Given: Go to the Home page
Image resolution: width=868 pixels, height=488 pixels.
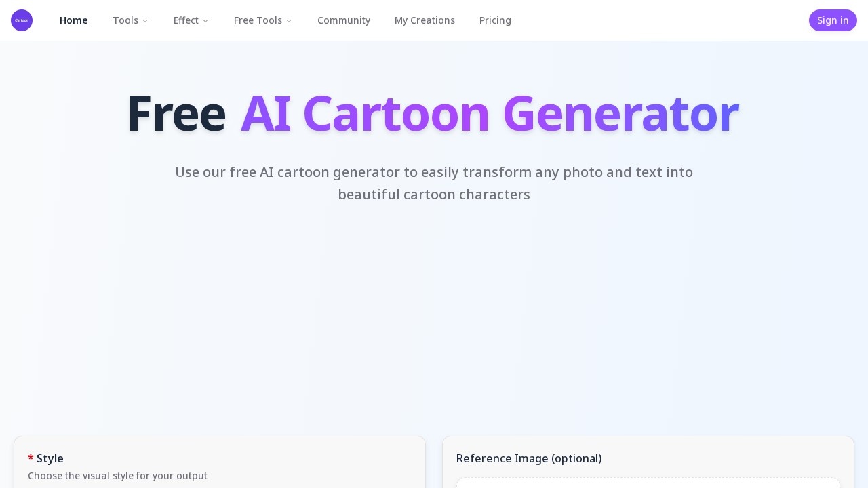Looking at the screenshot, I should coord(73,20).
